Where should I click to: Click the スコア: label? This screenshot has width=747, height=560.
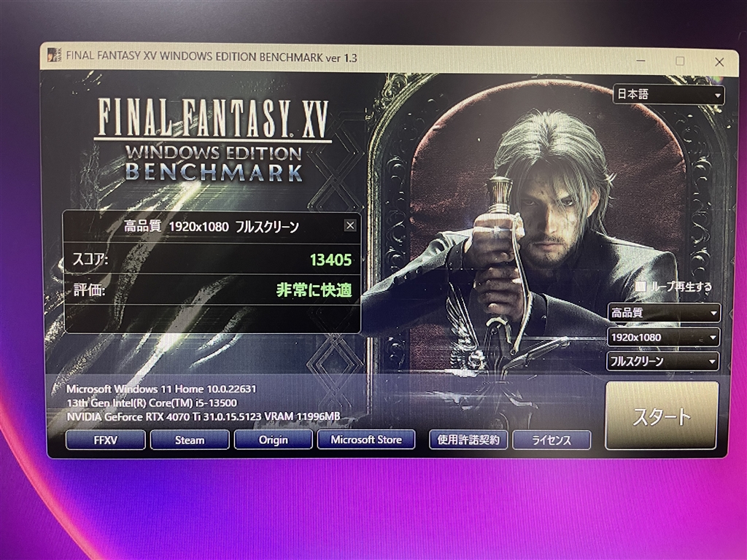click(x=90, y=259)
